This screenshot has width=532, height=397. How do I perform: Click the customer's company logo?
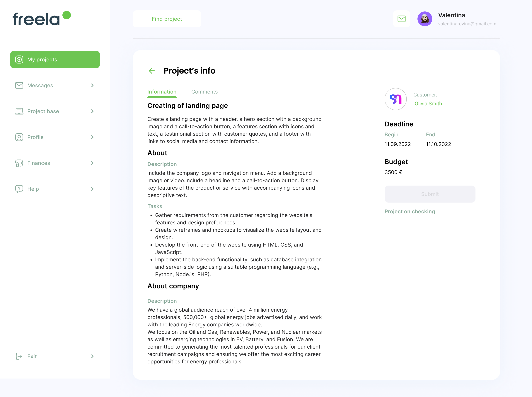click(395, 99)
